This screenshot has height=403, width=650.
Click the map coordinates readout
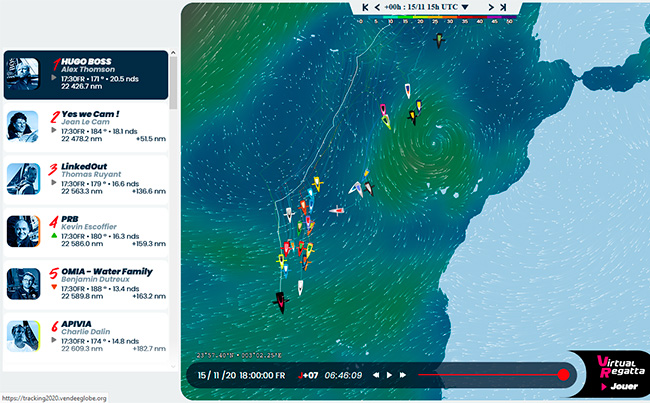(x=239, y=355)
